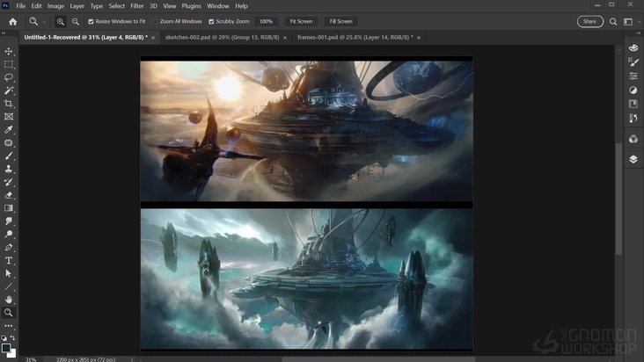Open the Filter menu
This screenshot has width=644, height=362.
click(137, 6)
